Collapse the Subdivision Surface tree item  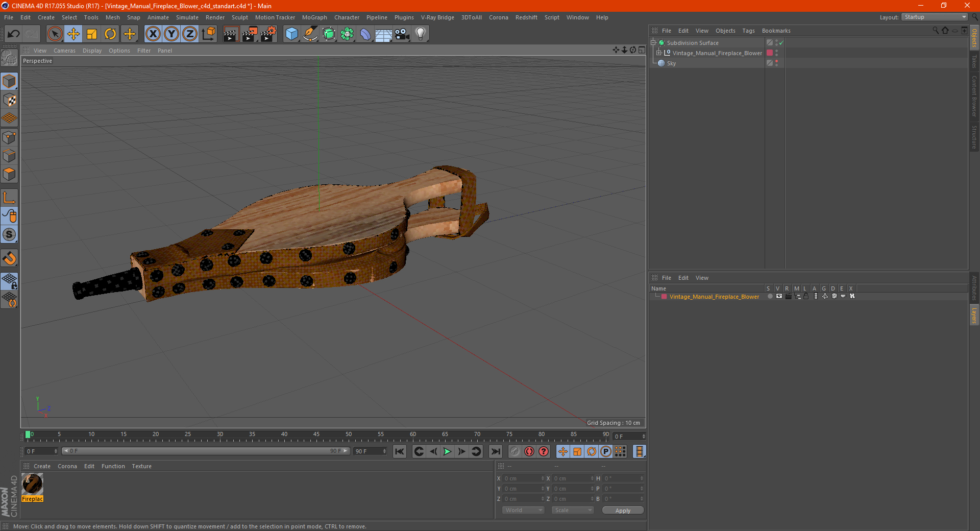click(653, 43)
